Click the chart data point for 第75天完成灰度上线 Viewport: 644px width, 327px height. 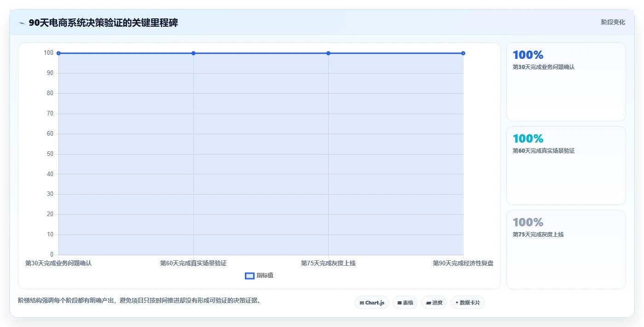tap(328, 53)
